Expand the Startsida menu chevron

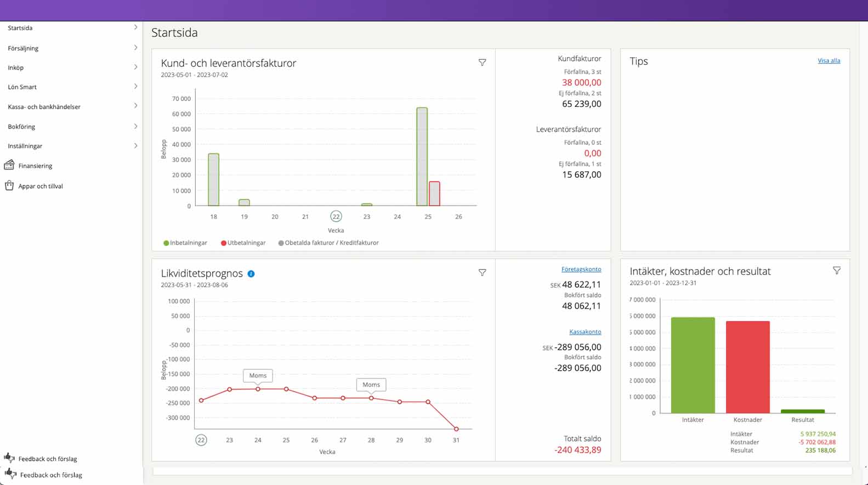[x=135, y=27]
